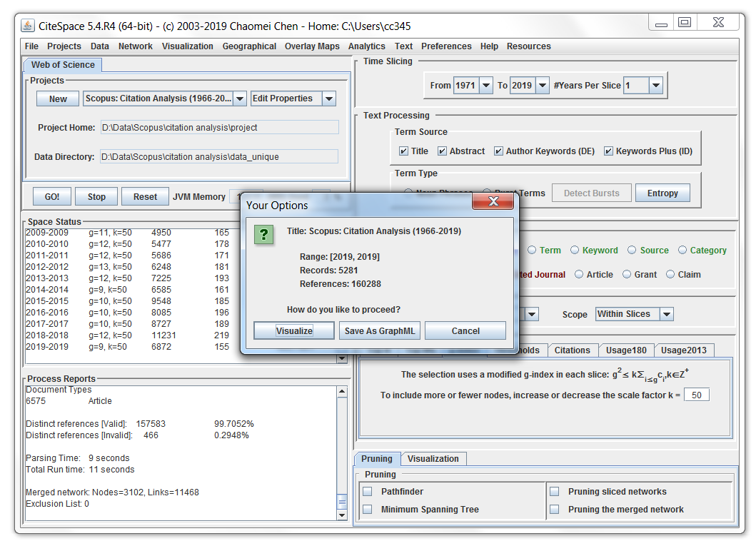Enable Minimum Spanning Tree checkbox
756x551 pixels.
(x=368, y=509)
